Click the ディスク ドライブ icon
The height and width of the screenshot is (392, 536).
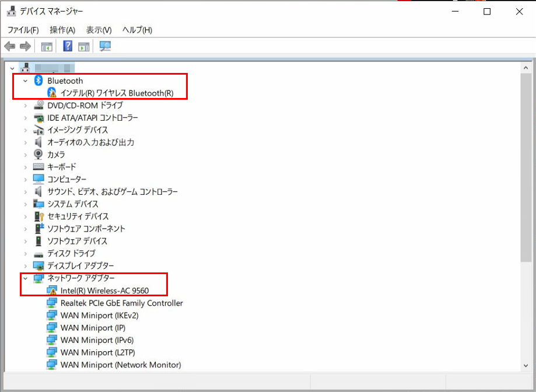click(x=38, y=254)
